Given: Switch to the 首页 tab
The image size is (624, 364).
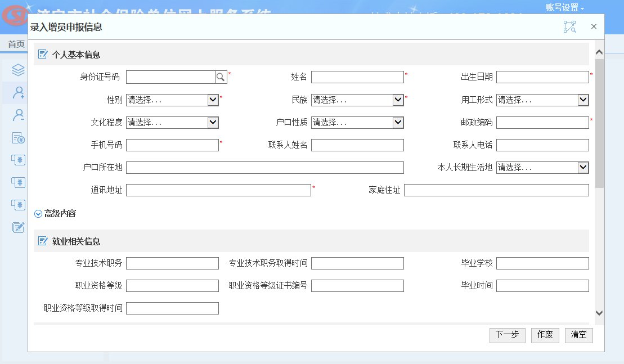Looking at the screenshot, I should tap(16, 44).
